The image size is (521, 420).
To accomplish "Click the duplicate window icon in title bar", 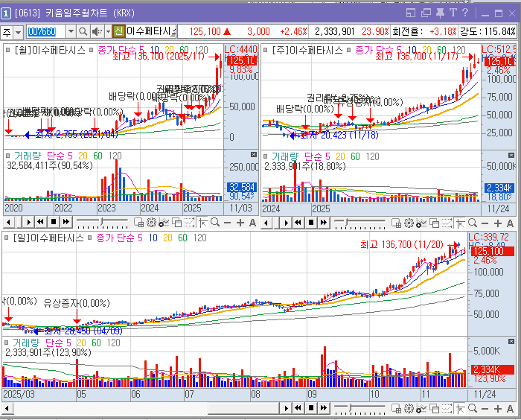I will point(426,13).
